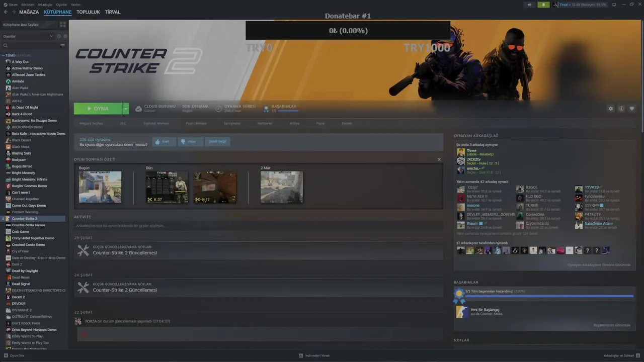Click the thumbs up Evet button
Screen dimensions: 644x362
coord(164,142)
